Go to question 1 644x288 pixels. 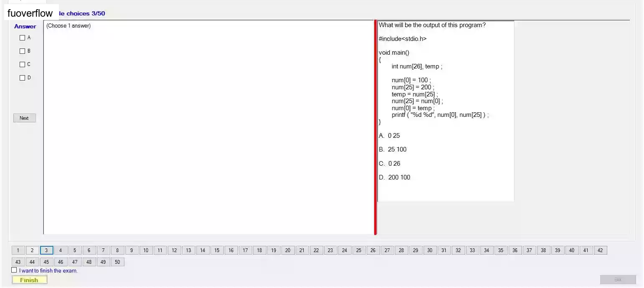tap(18, 250)
